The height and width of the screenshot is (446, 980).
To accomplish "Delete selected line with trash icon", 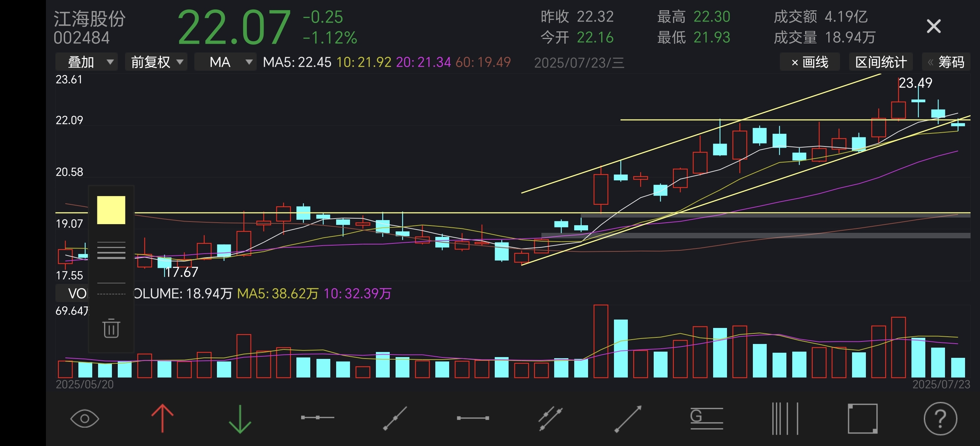I will tap(111, 328).
